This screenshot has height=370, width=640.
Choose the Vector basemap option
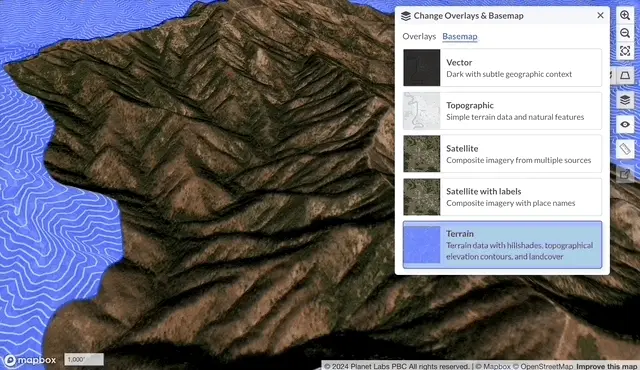[502, 68]
